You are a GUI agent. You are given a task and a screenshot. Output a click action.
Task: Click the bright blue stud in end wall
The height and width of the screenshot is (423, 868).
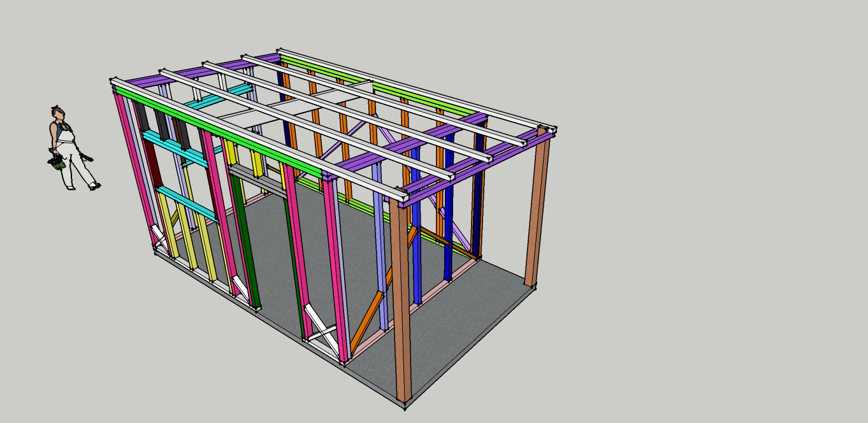click(416, 255)
